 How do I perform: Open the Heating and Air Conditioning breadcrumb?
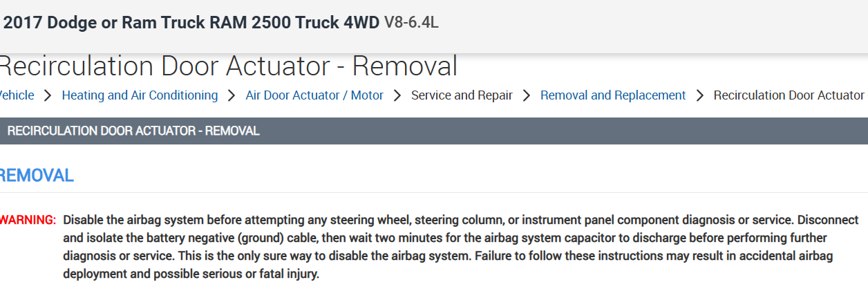click(x=140, y=95)
